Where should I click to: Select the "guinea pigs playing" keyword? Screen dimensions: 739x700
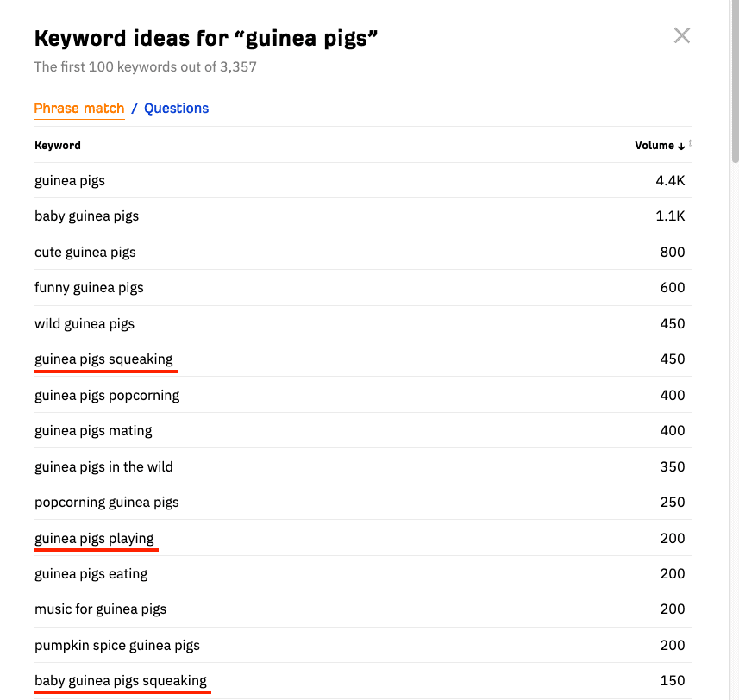tap(94, 538)
